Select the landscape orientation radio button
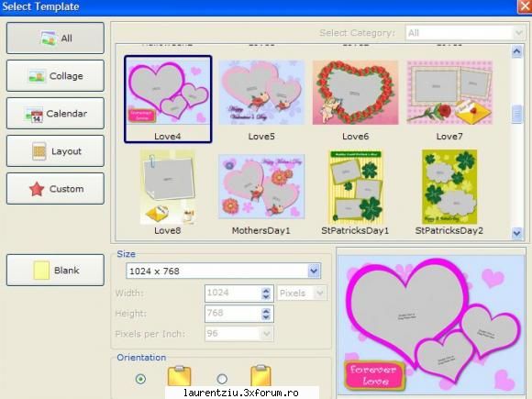Viewport: 532px width, 399px height. point(140,379)
